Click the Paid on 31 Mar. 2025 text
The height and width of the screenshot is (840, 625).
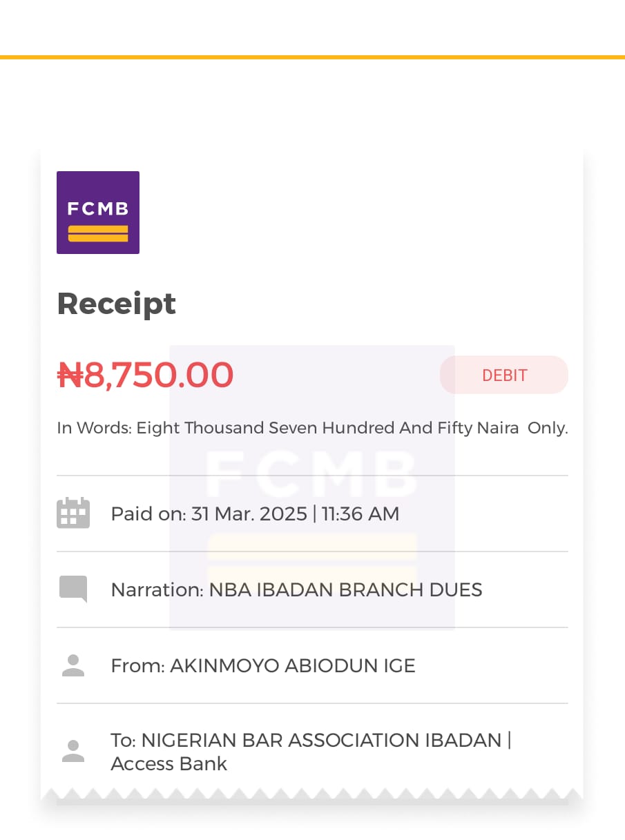tap(209, 514)
